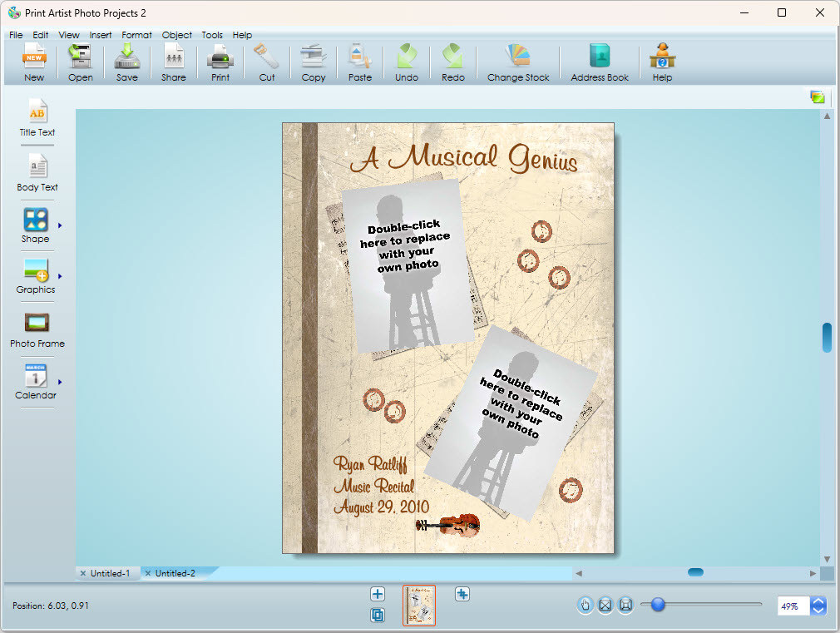Open the Format menu
840x633 pixels.
click(136, 35)
